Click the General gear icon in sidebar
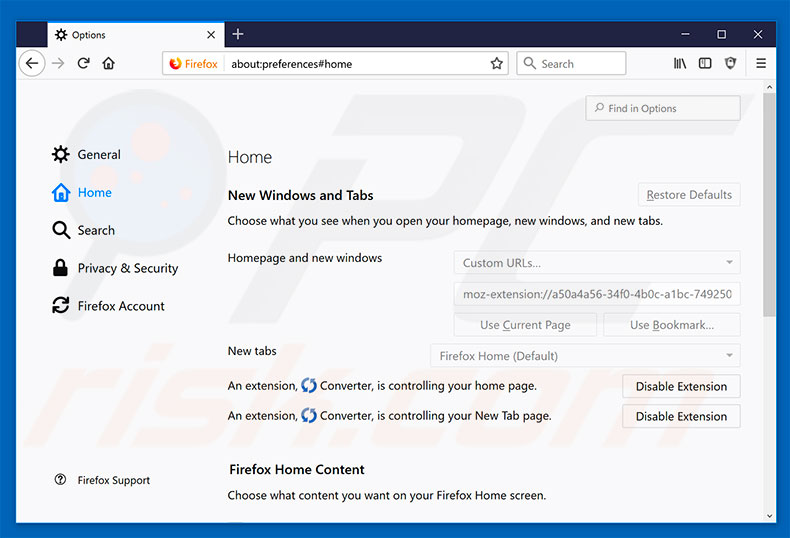 [x=60, y=154]
